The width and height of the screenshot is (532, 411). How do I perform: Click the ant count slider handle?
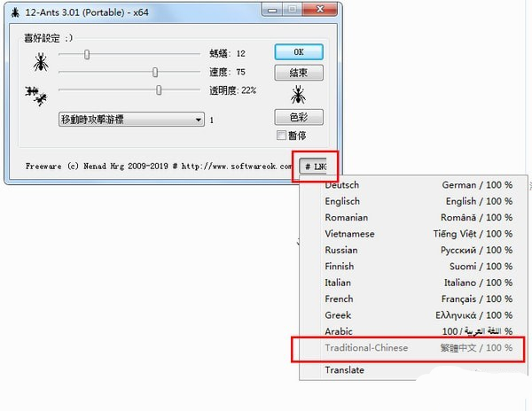(x=87, y=54)
